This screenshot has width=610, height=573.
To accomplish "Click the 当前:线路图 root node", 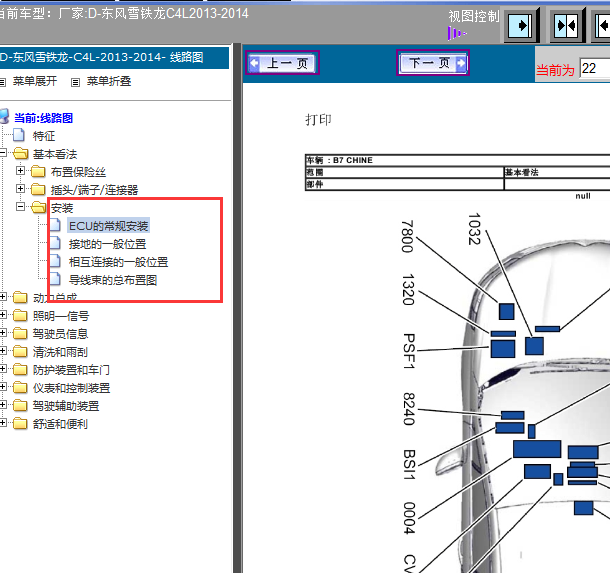I will click(x=43, y=118).
